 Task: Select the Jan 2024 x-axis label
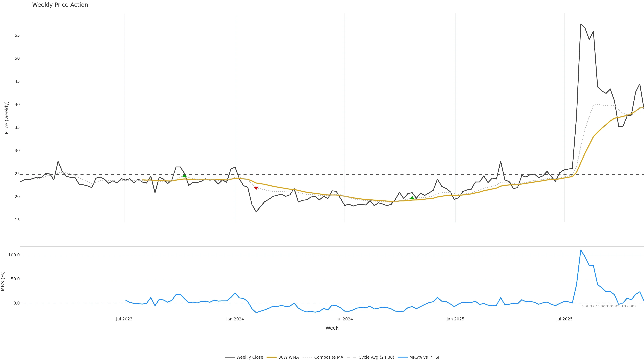pyautogui.click(x=235, y=319)
